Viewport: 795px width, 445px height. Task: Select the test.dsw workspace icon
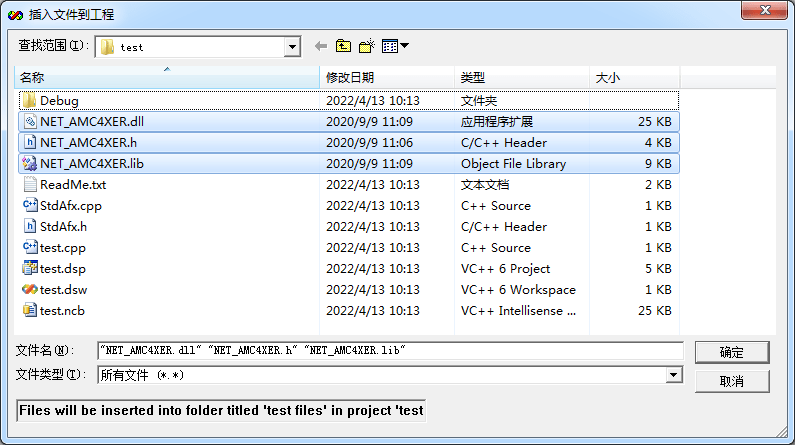30,289
